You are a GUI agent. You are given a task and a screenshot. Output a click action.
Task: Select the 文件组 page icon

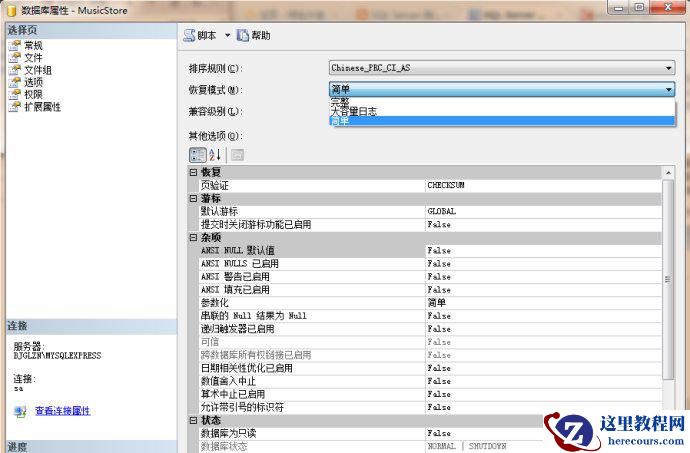click(x=15, y=70)
